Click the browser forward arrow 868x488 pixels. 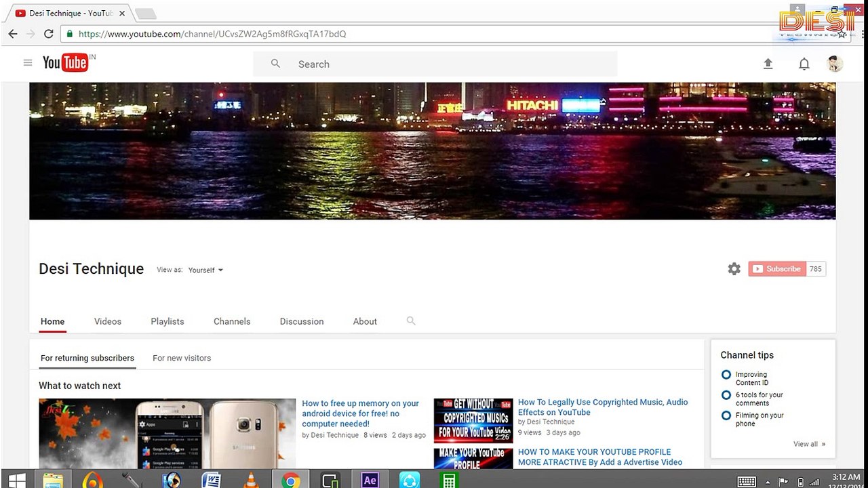tap(31, 34)
